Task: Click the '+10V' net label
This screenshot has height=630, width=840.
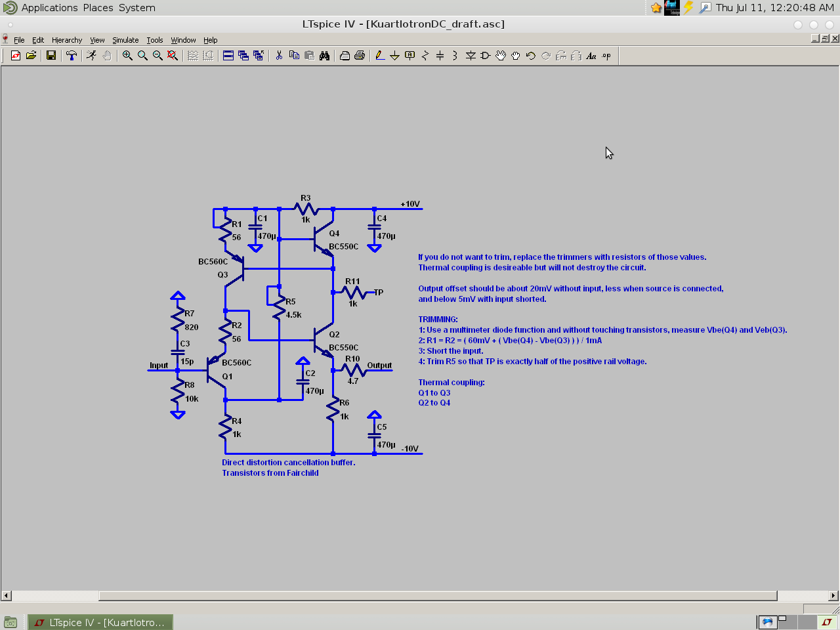Action: (x=410, y=204)
